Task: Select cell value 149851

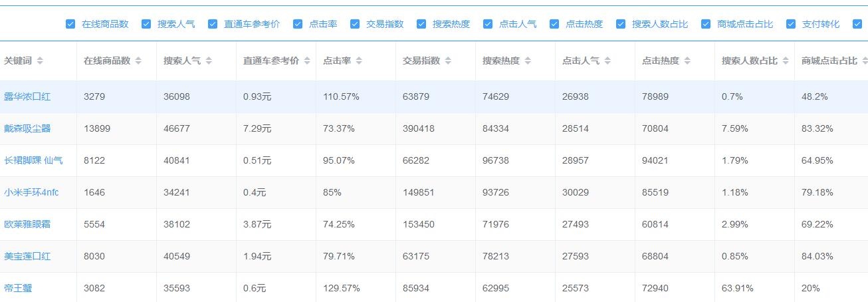Action: (419, 192)
